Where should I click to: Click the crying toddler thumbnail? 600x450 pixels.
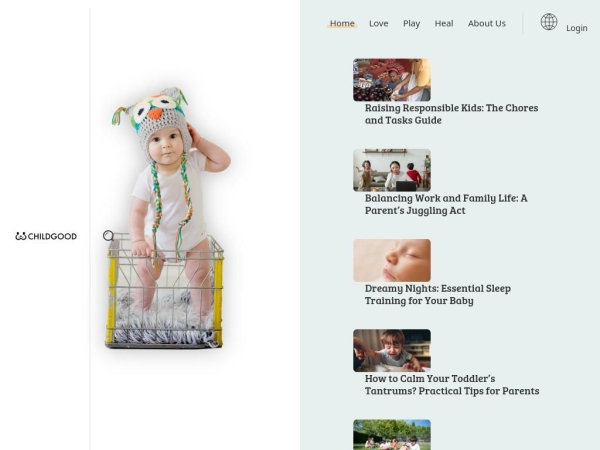point(392,351)
